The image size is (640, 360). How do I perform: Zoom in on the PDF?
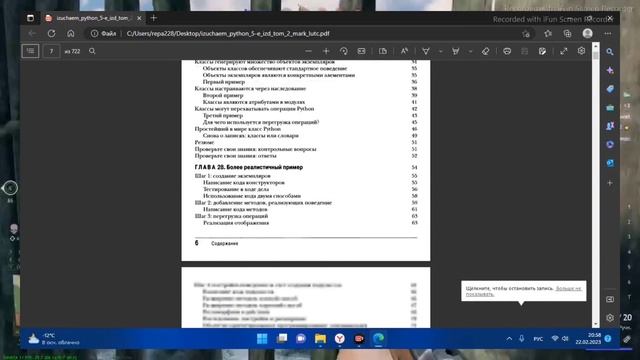pyautogui.click(x=326, y=51)
